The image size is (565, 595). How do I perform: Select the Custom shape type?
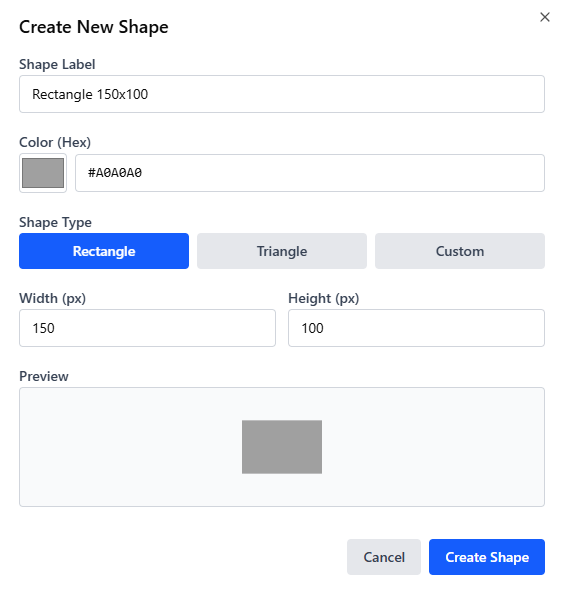point(460,251)
